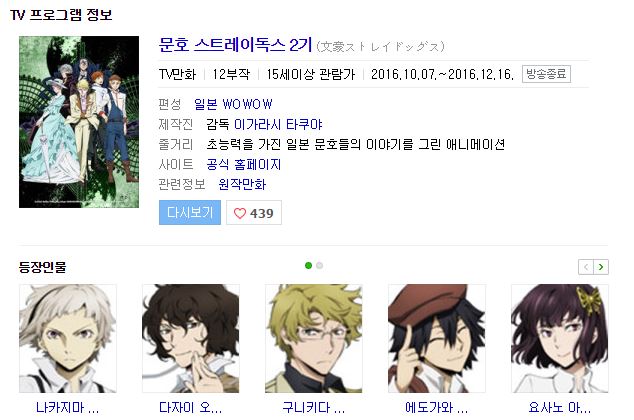Go to previous character page arrow
Viewport: 634px width, 420px height.
pyautogui.click(x=586, y=267)
